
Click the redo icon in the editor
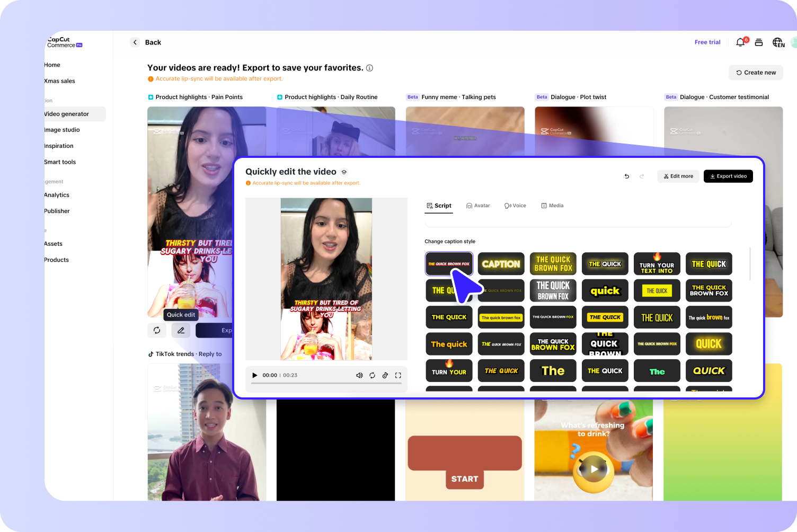pyautogui.click(x=642, y=176)
